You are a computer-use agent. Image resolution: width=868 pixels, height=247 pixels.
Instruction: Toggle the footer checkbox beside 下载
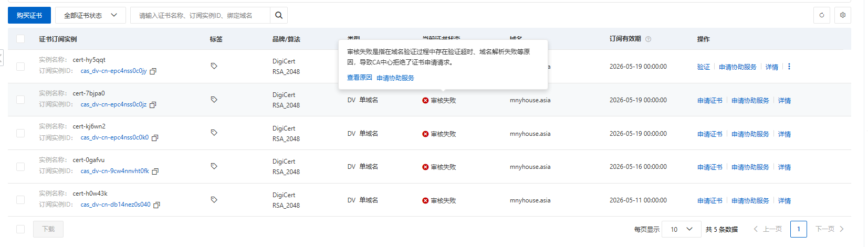point(20,229)
